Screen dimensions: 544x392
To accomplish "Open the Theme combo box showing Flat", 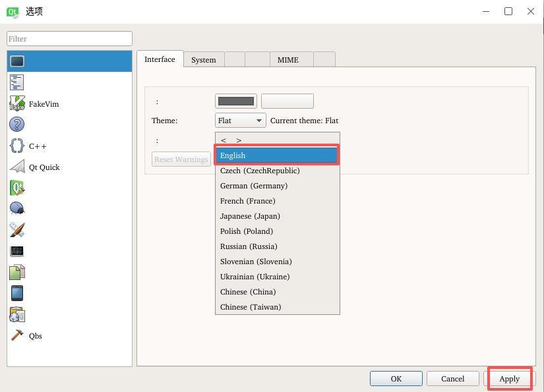I will click(241, 121).
